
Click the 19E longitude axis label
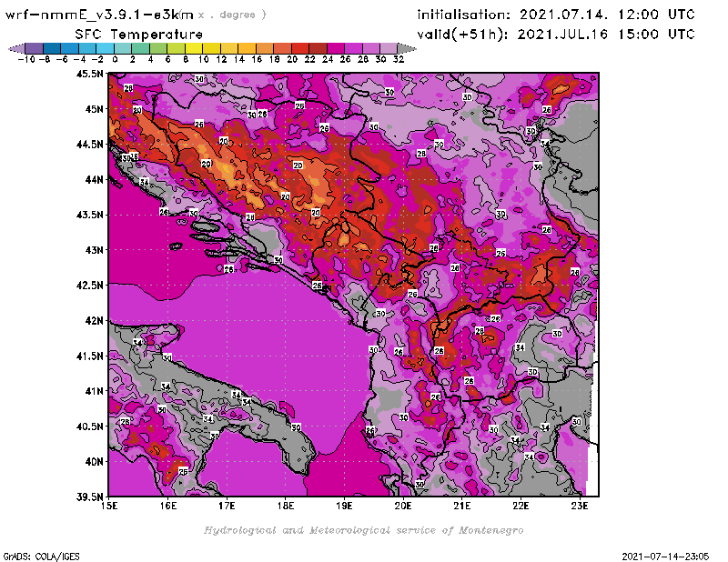(x=345, y=506)
